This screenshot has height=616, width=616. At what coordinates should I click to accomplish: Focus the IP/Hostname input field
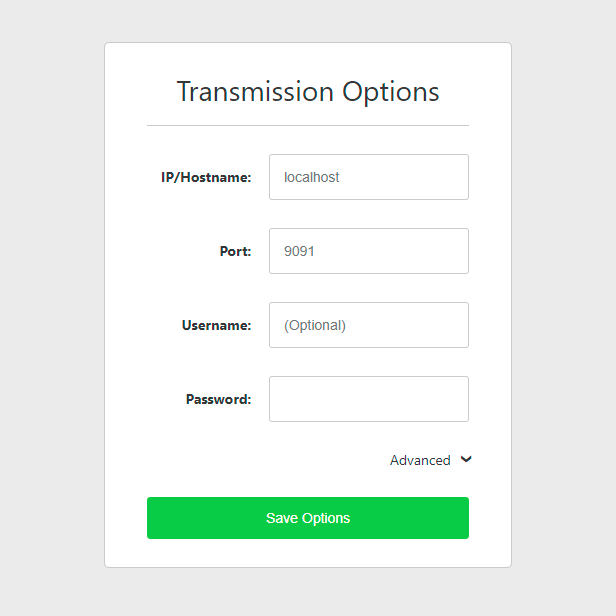(x=368, y=177)
